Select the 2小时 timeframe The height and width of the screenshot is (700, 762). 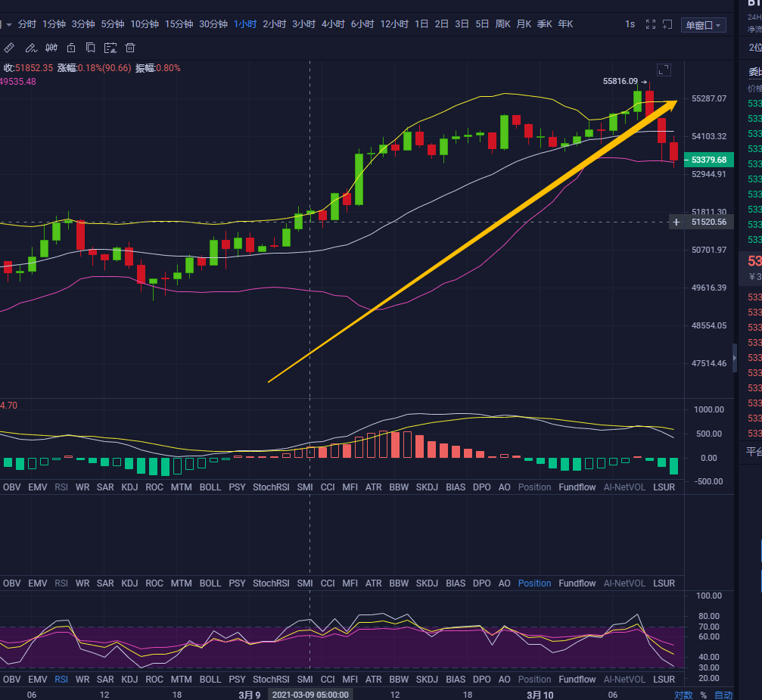(275, 24)
